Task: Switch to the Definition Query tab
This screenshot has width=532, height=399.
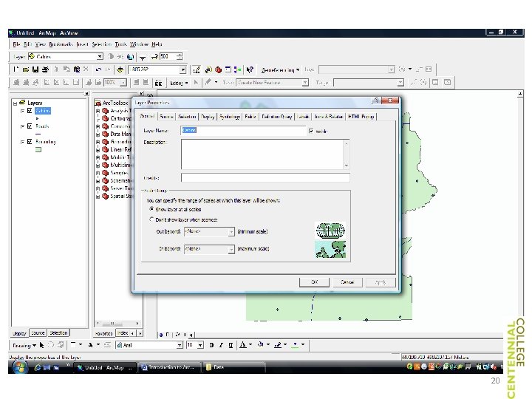Action: [277, 117]
